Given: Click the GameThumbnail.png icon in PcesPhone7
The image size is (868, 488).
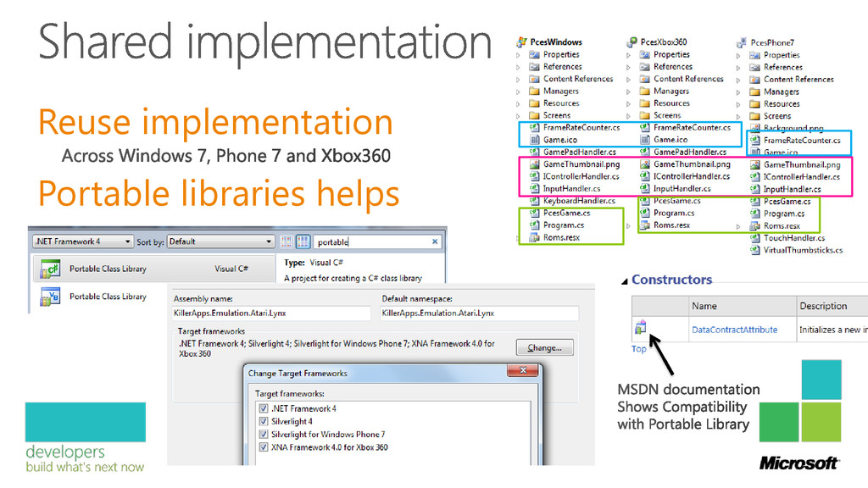Looking at the screenshot, I should coord(754,164).
